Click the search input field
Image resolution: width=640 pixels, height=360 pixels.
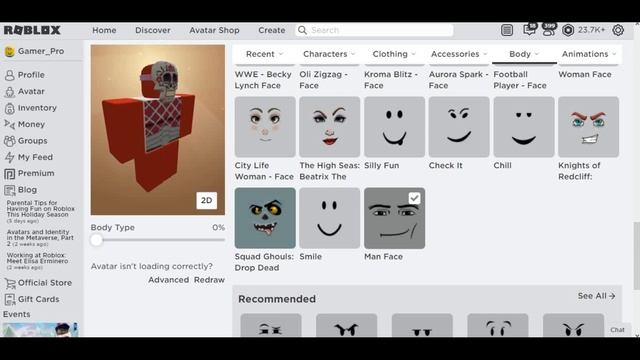[x=374, y=30]
